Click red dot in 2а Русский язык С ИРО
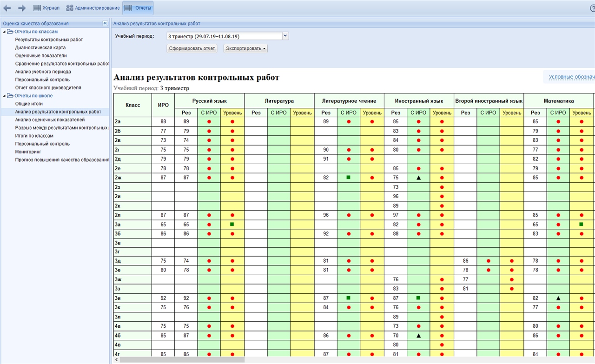Viewport: 595px width, 364px height. coord(209,122)
